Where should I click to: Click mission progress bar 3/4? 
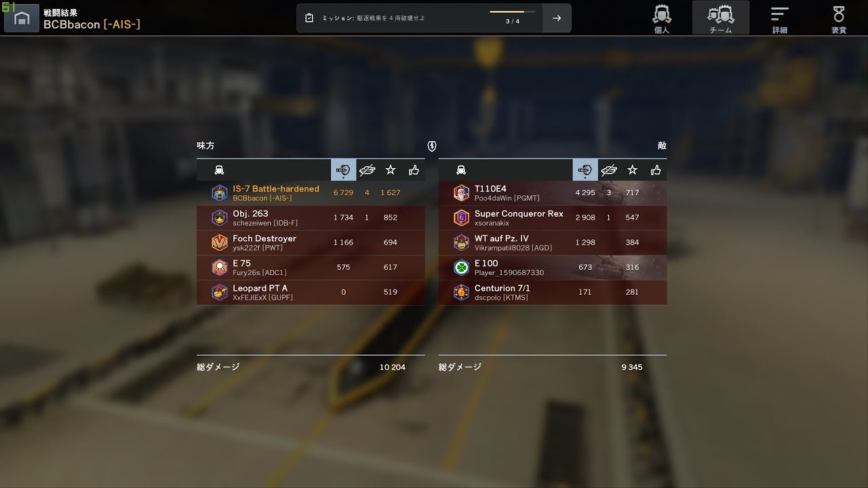(x=513, y=12)
